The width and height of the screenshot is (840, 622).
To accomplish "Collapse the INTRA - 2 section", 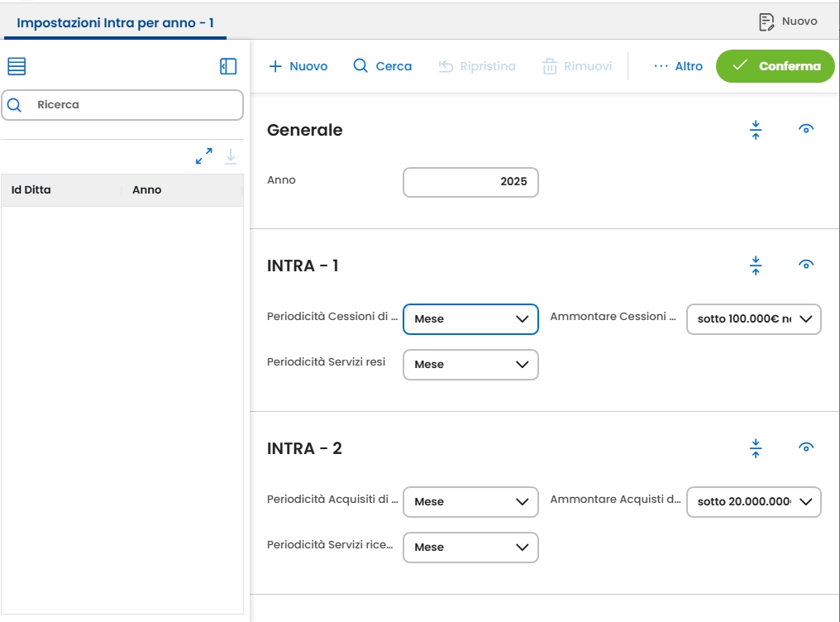I will pos(756,448).
